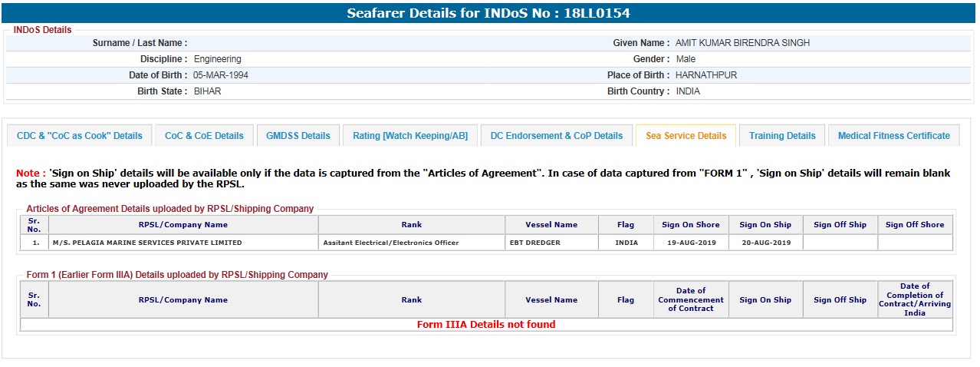The height and width of the screenshot is (367, 980).
Task: Click the Pelagia Marine Services company name cell
Action: click(146, 243)
